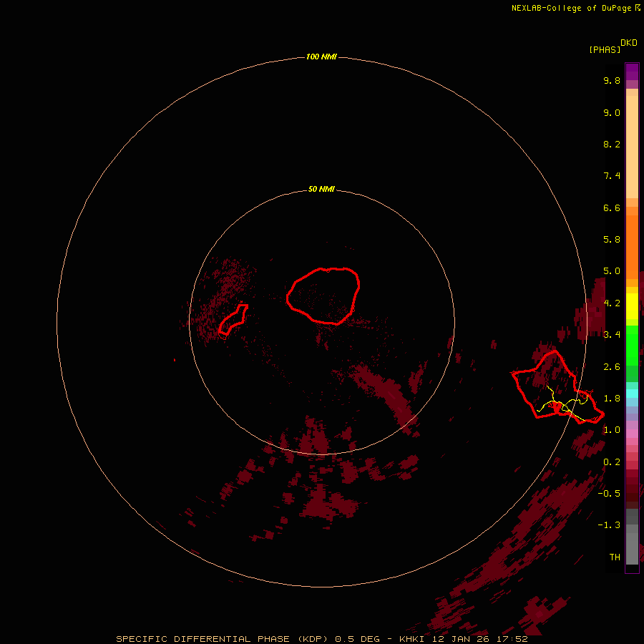
Task: Select the 9.8 color scale value
Action: point(612,80)
